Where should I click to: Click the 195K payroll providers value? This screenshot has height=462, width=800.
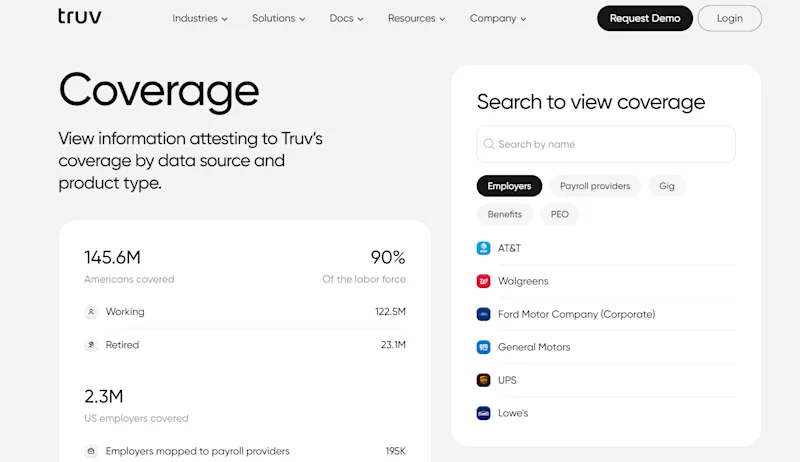tap(395, 451)
